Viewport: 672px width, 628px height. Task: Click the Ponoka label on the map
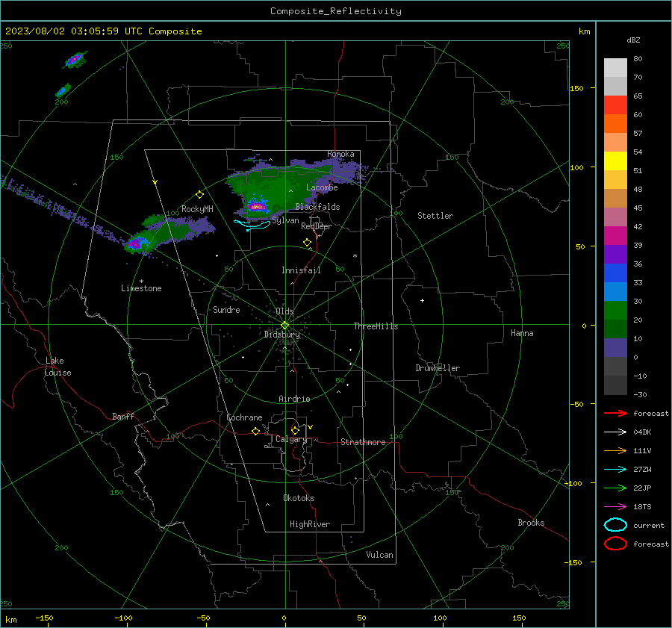(340, 154)
